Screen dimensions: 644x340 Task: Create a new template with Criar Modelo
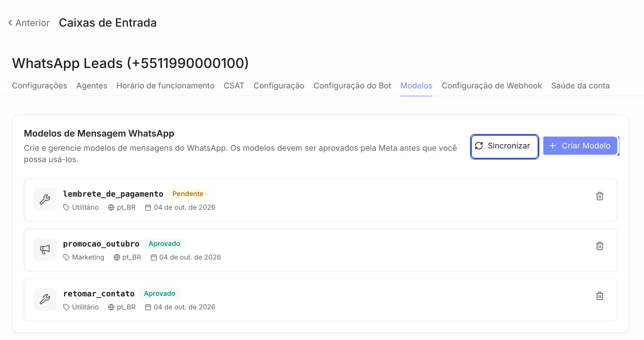point(580,146)
